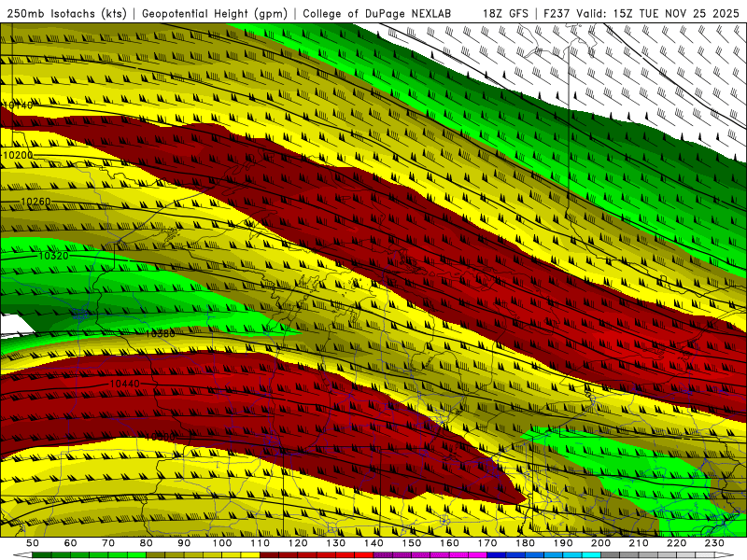Pick the bright yellow swatch left of 110
This screenshot has height=560, width=747.
(250, 555)
